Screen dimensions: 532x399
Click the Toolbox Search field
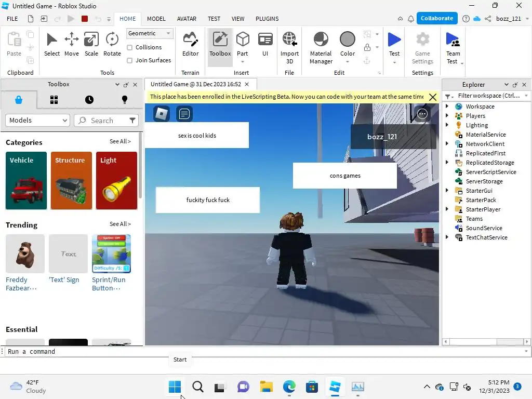[x=106, y=121]
